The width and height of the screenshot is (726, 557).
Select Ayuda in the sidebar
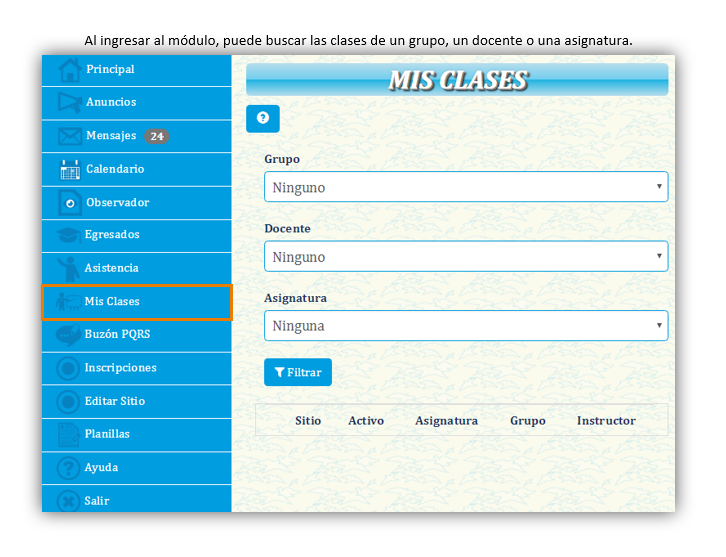(137, 468)
